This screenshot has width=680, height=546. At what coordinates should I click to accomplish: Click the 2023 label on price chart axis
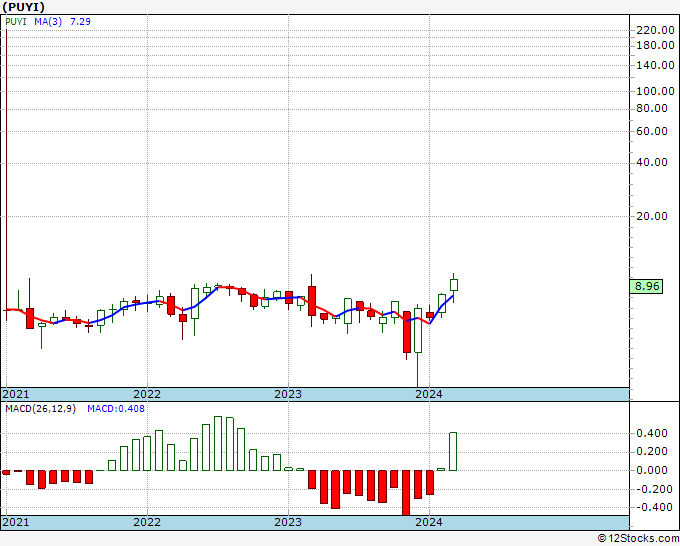(x=288, y=394)
